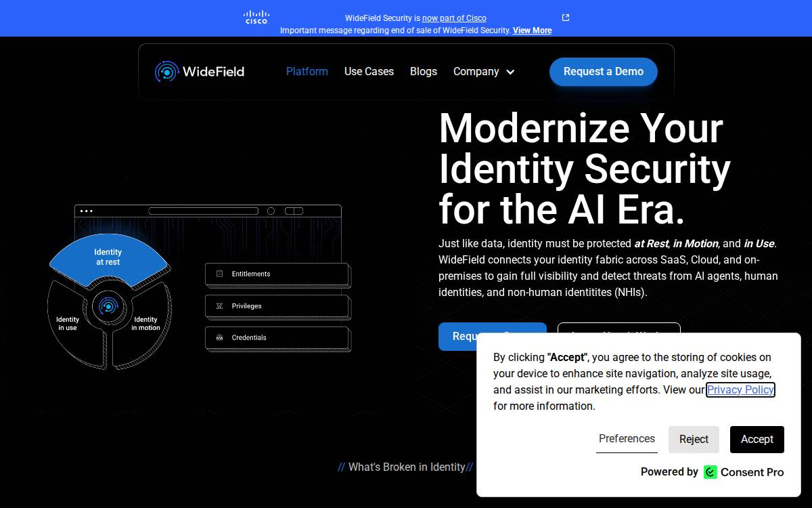Open the View More link
Image resolution: width=812 pixels, height=508 pixels.
click(532, 30)
